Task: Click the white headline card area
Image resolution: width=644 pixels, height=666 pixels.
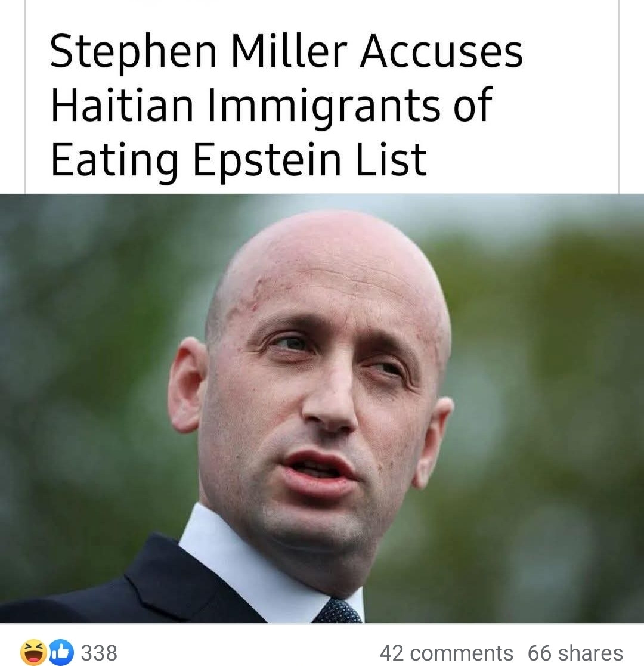Action: 321,97
